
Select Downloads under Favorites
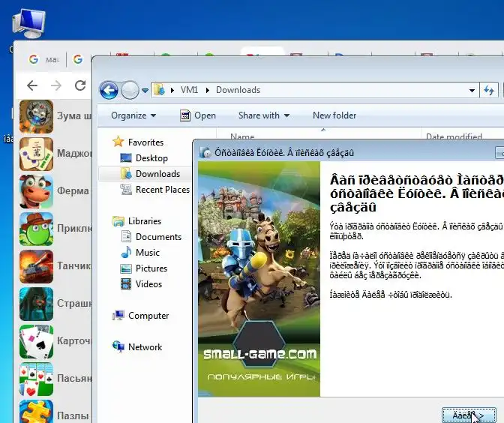pyautogui.click(x=157, y=173)
